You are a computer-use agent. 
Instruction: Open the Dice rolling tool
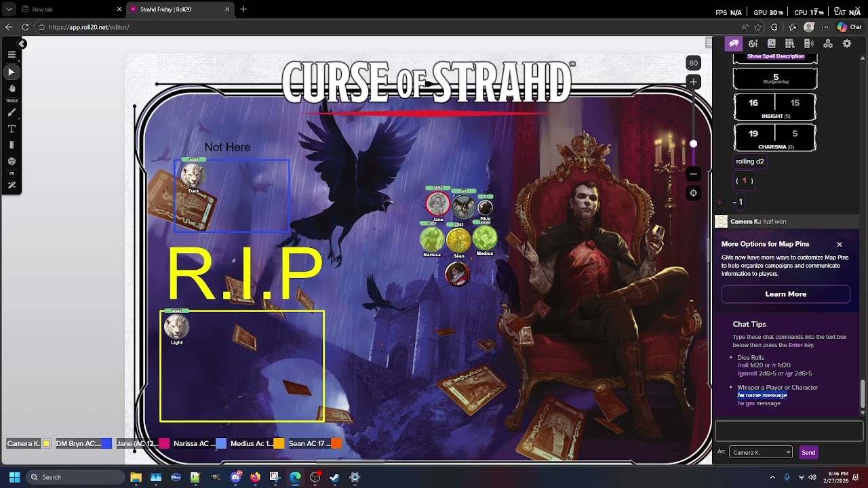tap(12, 161)
